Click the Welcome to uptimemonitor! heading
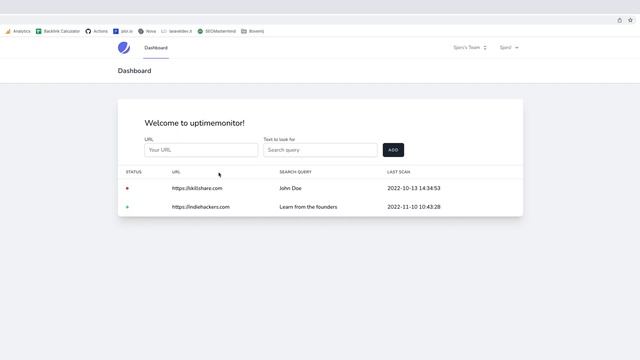Viewport: 640px width, 360px height. pos(194,123)
